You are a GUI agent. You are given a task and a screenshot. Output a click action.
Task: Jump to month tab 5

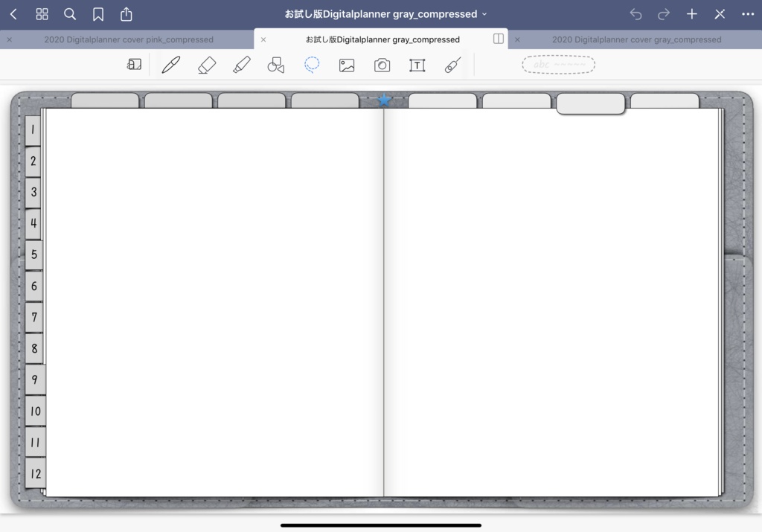coord(34,254)
